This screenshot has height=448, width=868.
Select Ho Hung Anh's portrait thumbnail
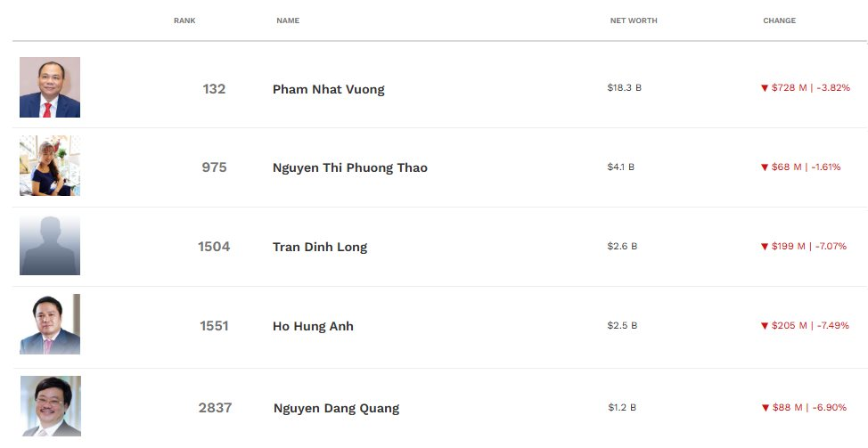coord(50,324)
